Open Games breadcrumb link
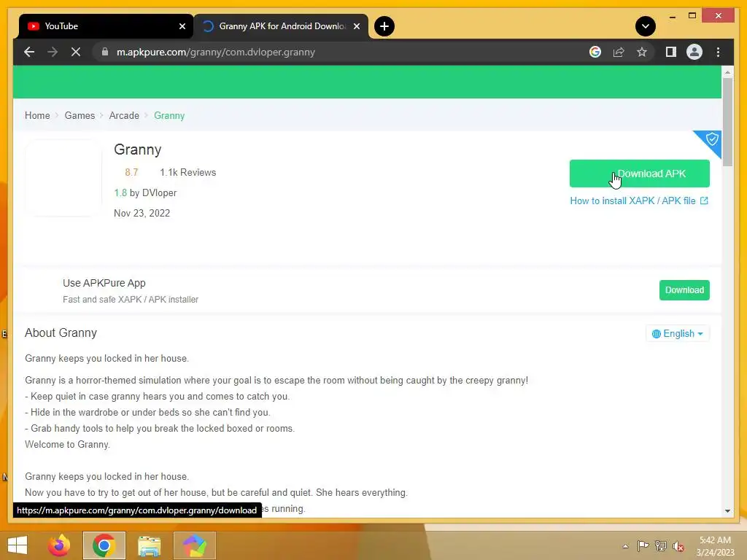Screen dimensions: 747x560 point(80,116)
